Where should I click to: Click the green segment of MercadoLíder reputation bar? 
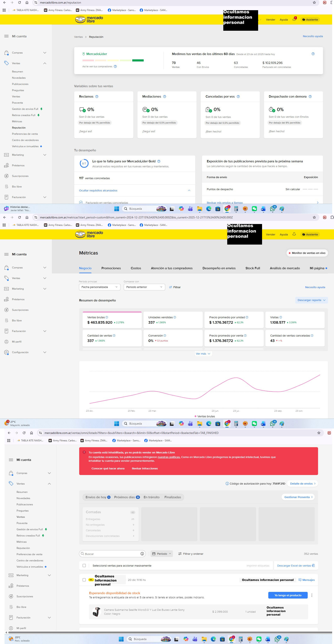pyautogui.click(x=138, y=60)
